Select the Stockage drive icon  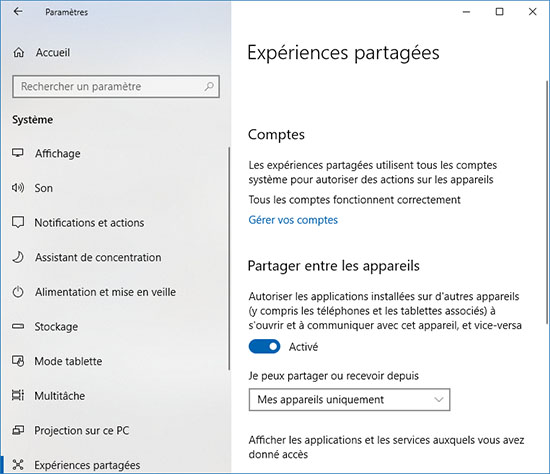click(18, 326)
